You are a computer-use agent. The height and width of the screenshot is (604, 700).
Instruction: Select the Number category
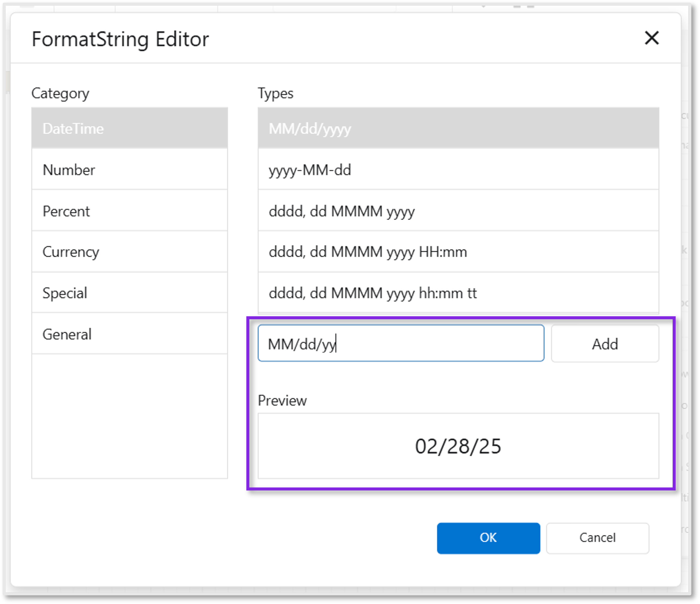pyautogui.click(x=129, y=170)
